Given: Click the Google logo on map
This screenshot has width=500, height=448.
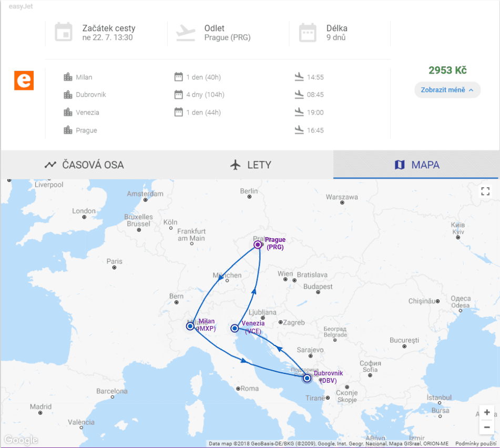Looking at the screenshot, I should point(21,440).
